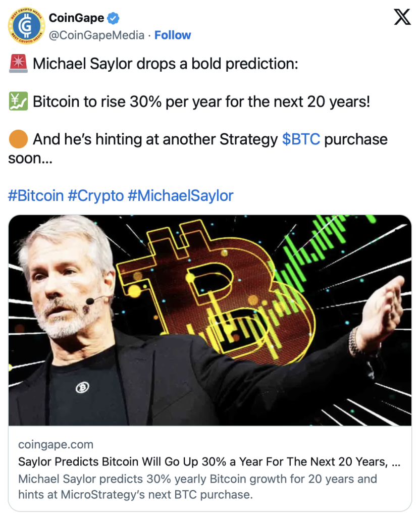Open the CoinGape display name

tap(76, 18)
